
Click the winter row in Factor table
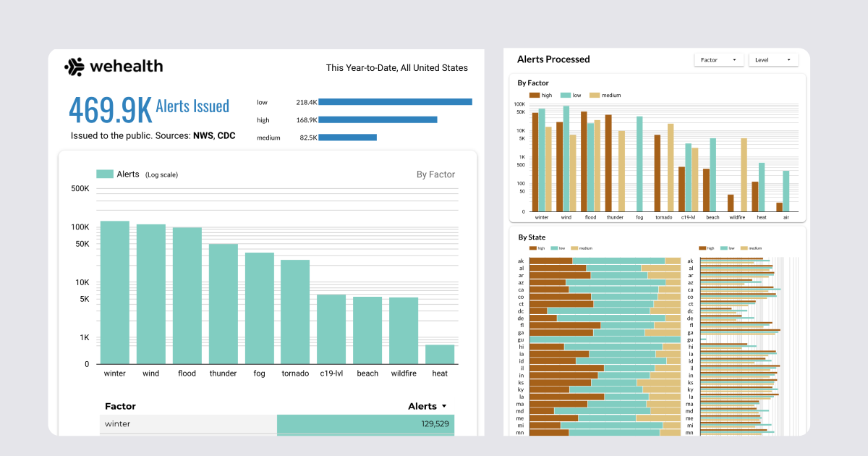coord(277,423)
